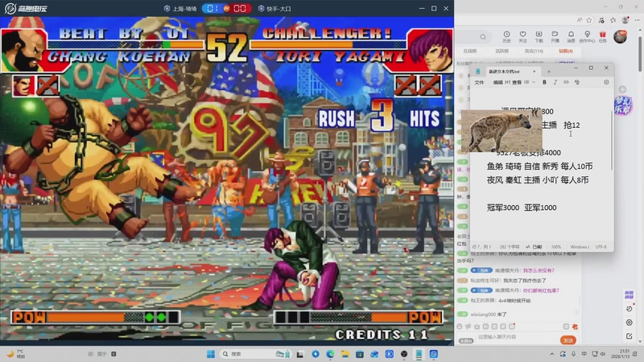This screenshot has height=362, width=644.
Task: Click browser favorites star icon
Action: tap(589, 19)
